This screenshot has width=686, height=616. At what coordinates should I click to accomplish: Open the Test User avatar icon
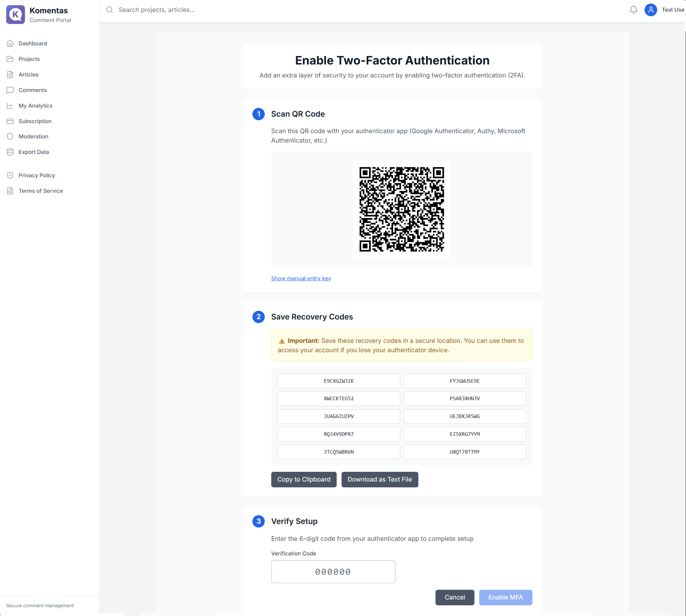coord(650,10)
